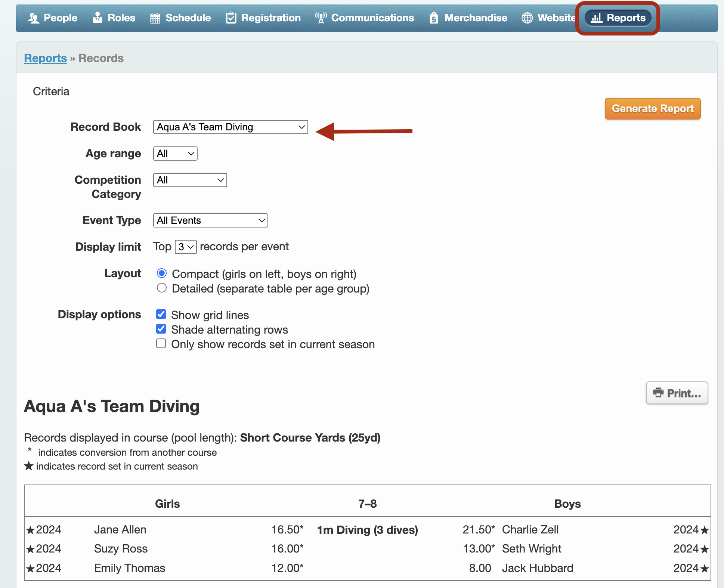Click the score 12.00* for Emily Thomas
724x588 pixels.
[x=287, y=568]
